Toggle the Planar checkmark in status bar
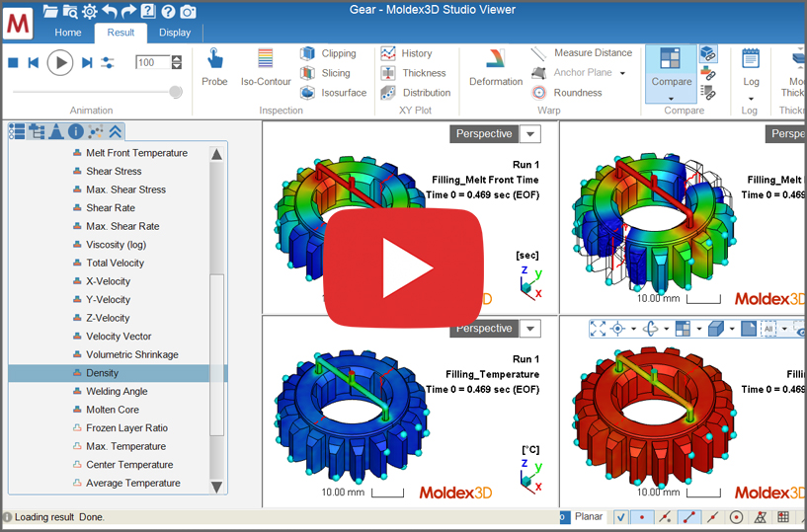807x532 pixels. click(621, 517)
